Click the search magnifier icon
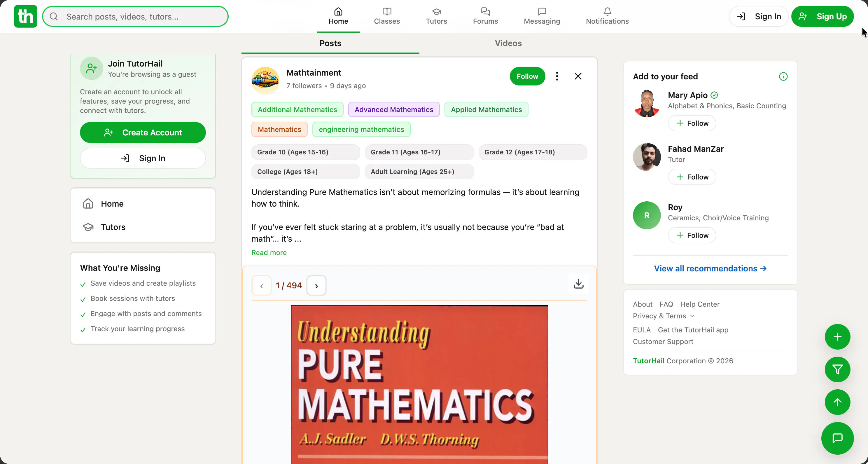 coord(54,17)
